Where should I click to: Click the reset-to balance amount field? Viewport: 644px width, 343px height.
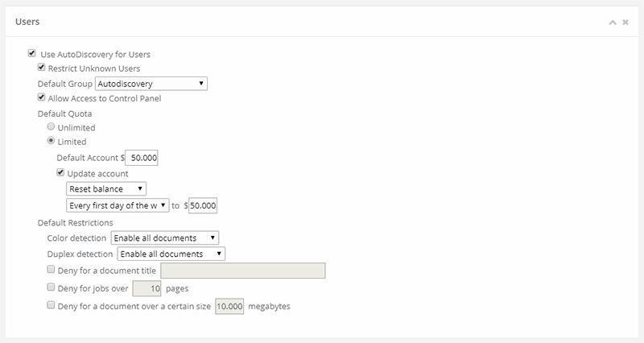pos(204,205)
